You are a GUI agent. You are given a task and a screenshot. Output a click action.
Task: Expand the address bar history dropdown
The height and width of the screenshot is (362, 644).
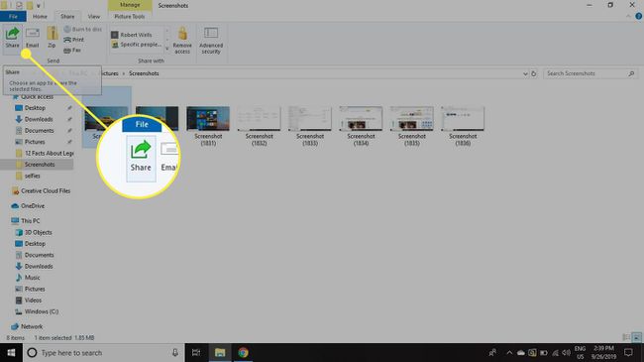(x=525, y=73)
